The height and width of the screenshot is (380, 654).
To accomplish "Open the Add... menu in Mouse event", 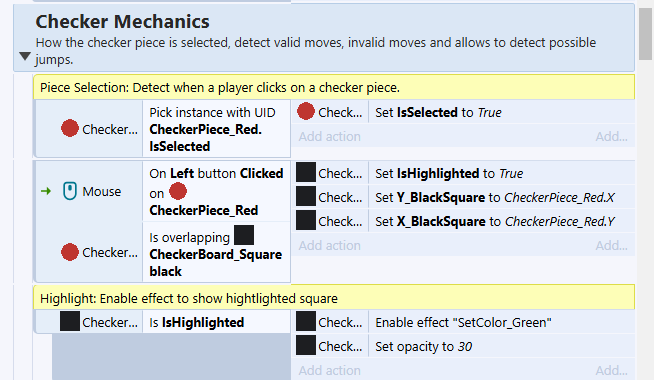I will point(611,245).
